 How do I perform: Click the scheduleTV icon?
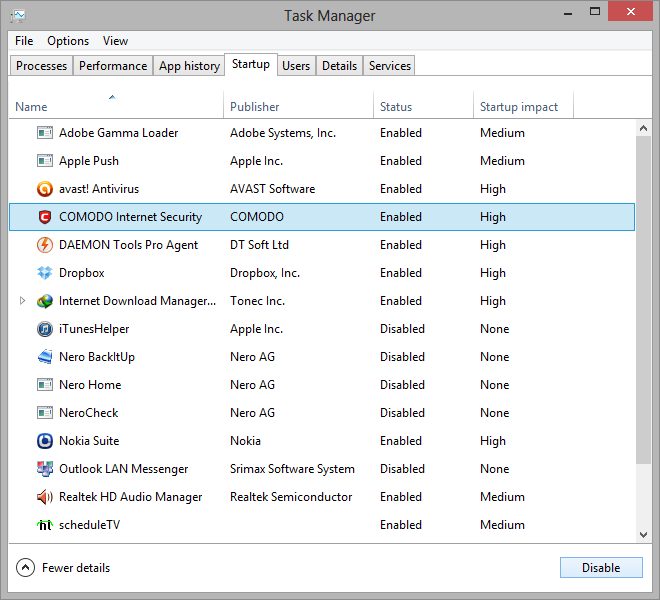[45, 525]
